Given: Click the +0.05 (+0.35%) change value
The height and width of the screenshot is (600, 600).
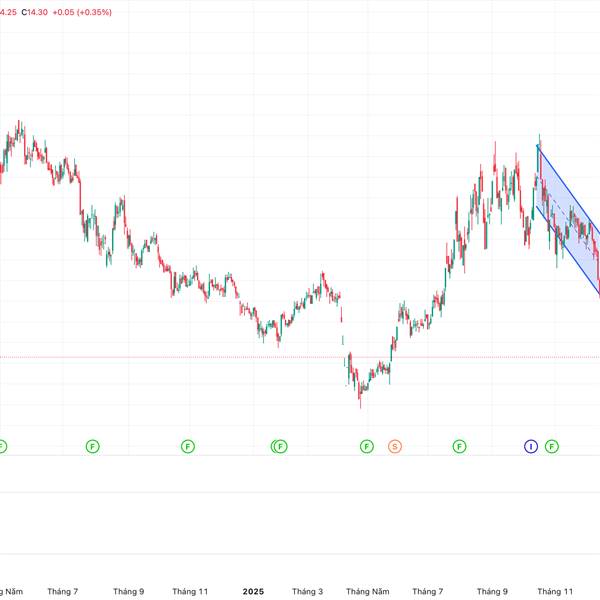Looking at the screenshot, I should 82,12.
